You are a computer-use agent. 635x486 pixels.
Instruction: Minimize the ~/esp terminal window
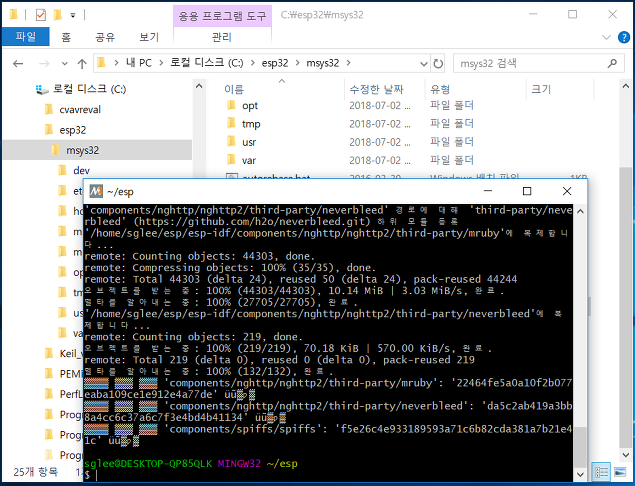pos(488,191)
